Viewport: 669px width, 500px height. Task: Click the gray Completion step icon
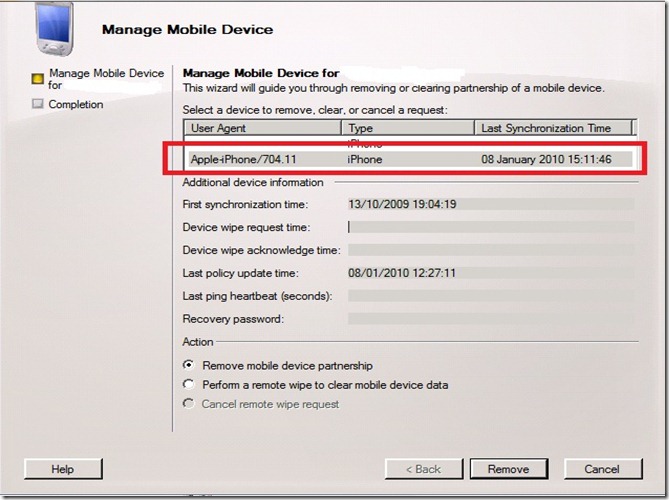[x=38, y=104]
